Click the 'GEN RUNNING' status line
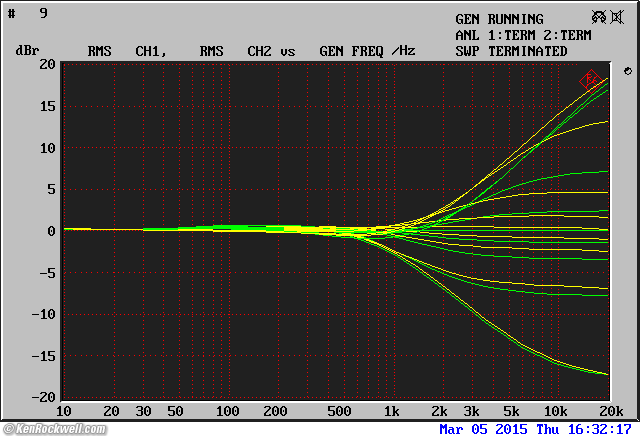Viewport: 640px width, 436px height. pyautogui.click(x=499, y=19)
